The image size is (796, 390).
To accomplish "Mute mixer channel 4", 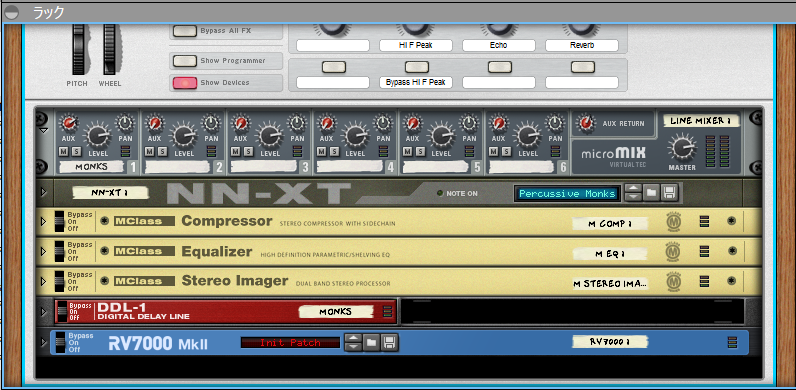I will tap(321, 151).
